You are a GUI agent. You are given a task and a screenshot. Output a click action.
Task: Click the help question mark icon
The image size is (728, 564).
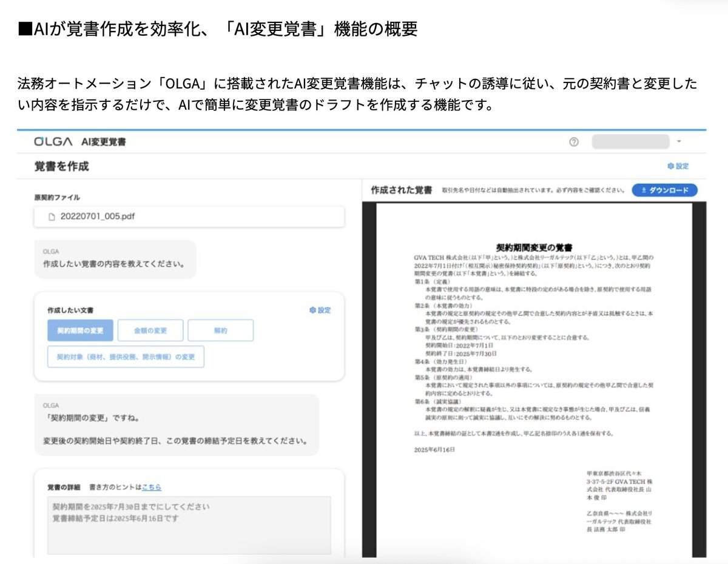coord(574,142)
